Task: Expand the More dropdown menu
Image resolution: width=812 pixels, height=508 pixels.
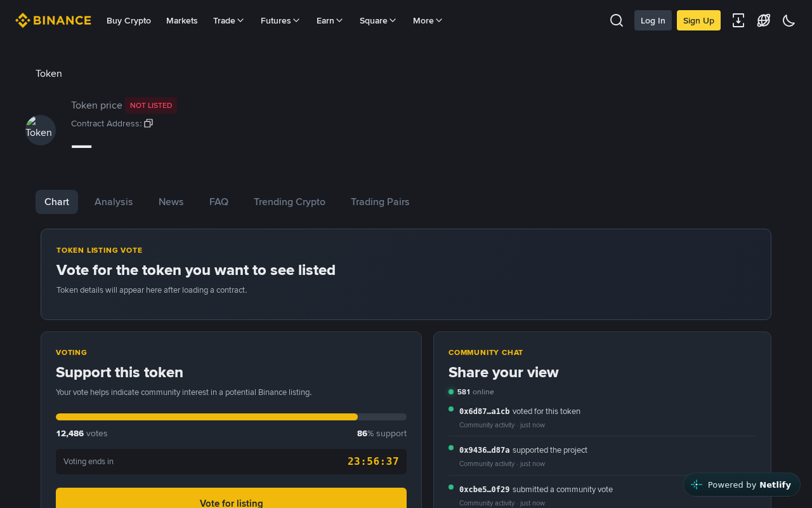Action: 428,20
